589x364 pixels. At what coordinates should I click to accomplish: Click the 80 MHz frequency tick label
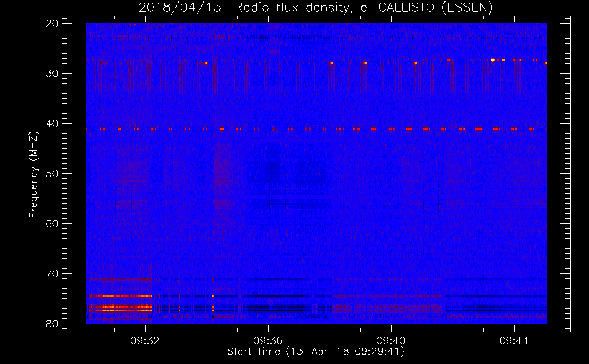(x=52, y=324)
